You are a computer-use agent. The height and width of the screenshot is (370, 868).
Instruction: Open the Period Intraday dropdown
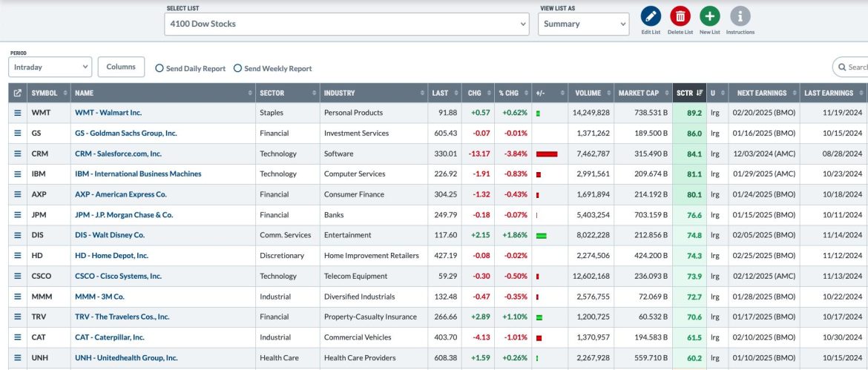(x=50, y=67)
